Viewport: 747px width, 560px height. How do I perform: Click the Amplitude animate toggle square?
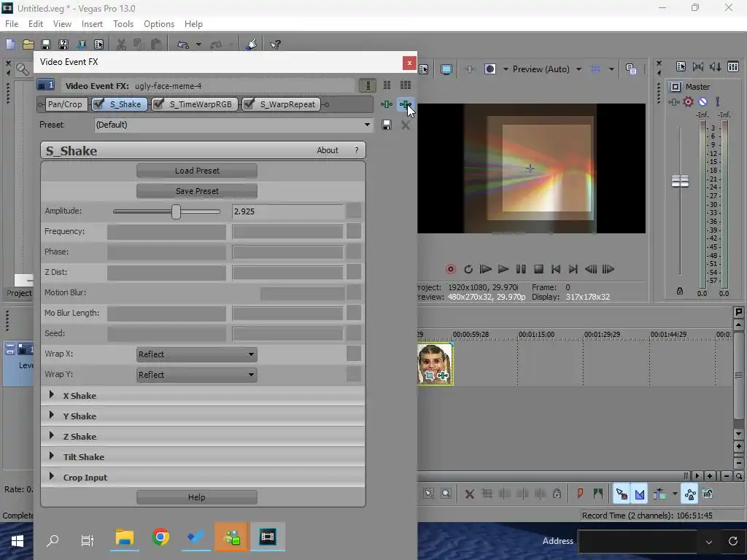click(x=354, y=211)
